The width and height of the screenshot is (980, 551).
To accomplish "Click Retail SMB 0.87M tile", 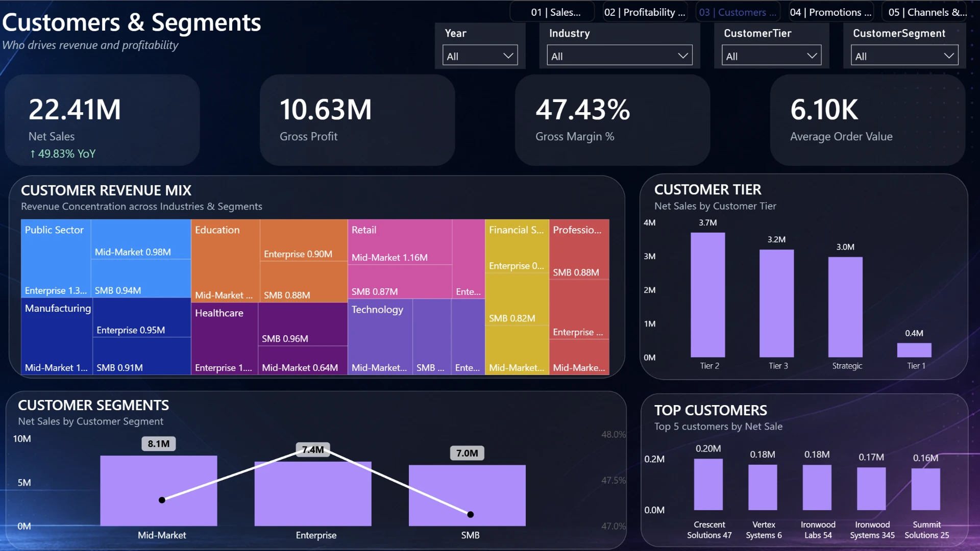I will coord(400,282).
